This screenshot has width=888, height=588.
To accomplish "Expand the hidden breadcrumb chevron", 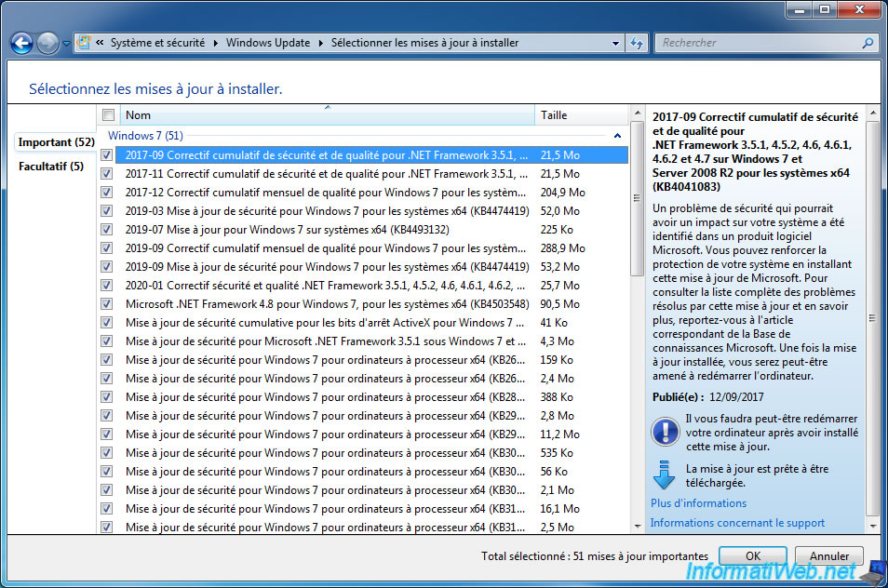I will pyautogui.click(x=100, y=43).
